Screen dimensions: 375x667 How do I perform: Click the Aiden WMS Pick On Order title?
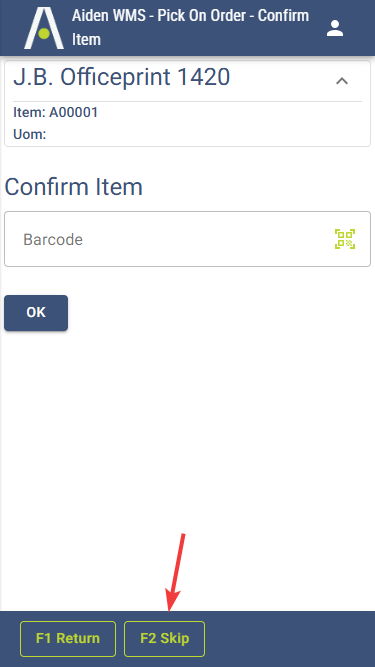pos(190,28)
